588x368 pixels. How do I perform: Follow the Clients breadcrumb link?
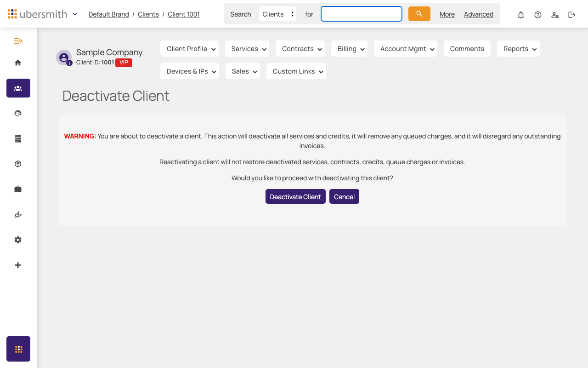148,14
